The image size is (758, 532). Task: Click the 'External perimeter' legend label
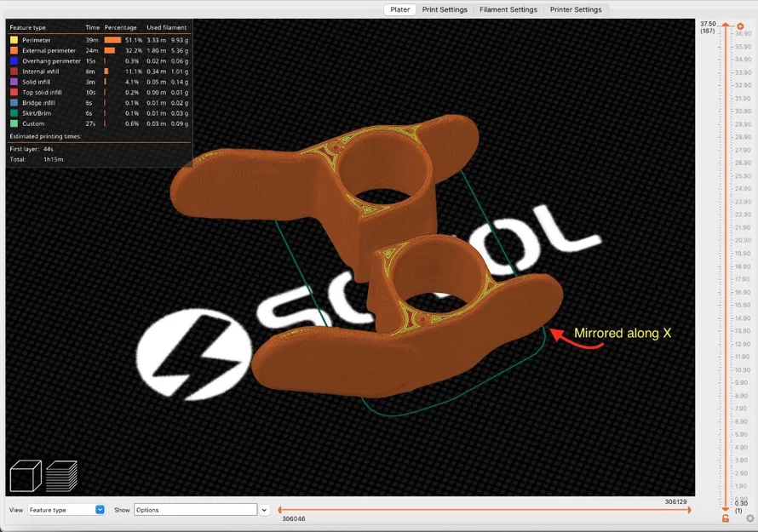(49, 50)
